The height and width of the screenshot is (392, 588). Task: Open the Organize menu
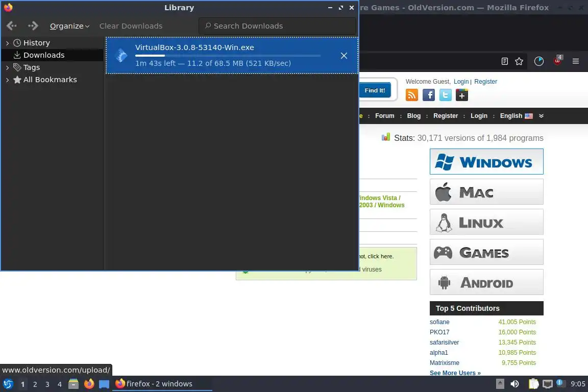70,26
